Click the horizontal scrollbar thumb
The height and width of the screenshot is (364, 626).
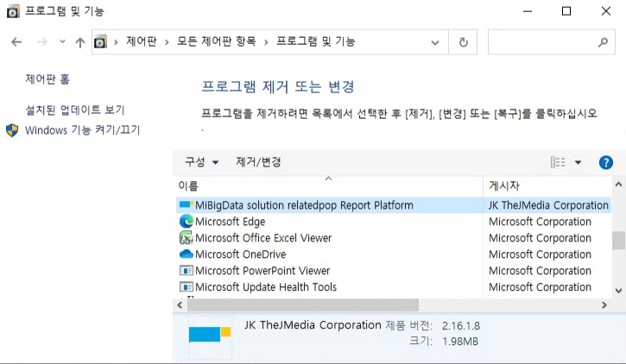303,305
